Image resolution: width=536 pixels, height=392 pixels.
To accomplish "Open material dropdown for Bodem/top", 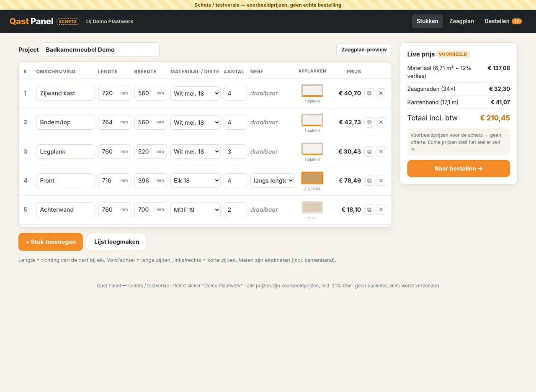I will pos(195,122).
